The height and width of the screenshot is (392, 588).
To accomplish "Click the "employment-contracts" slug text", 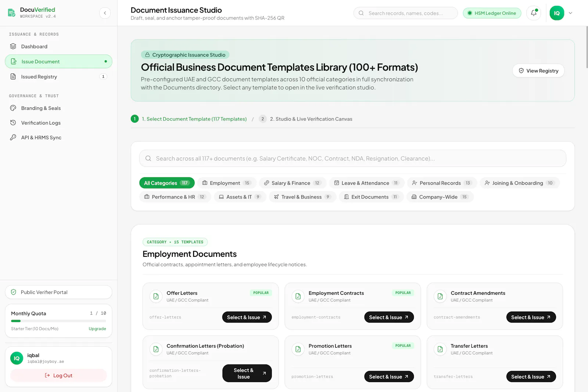I will pyautogui.click(x=316, y=317).
